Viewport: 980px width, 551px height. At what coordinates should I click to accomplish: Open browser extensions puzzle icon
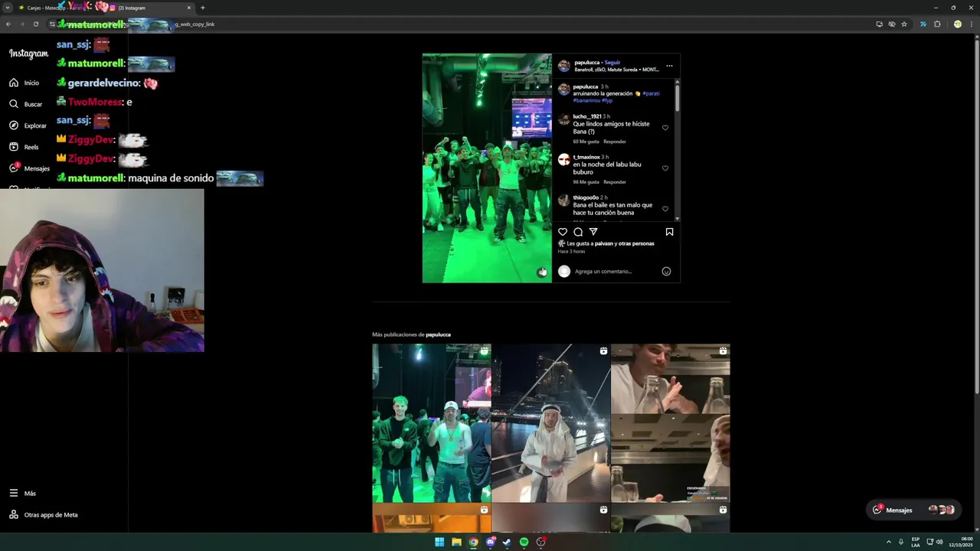(937, 24)
